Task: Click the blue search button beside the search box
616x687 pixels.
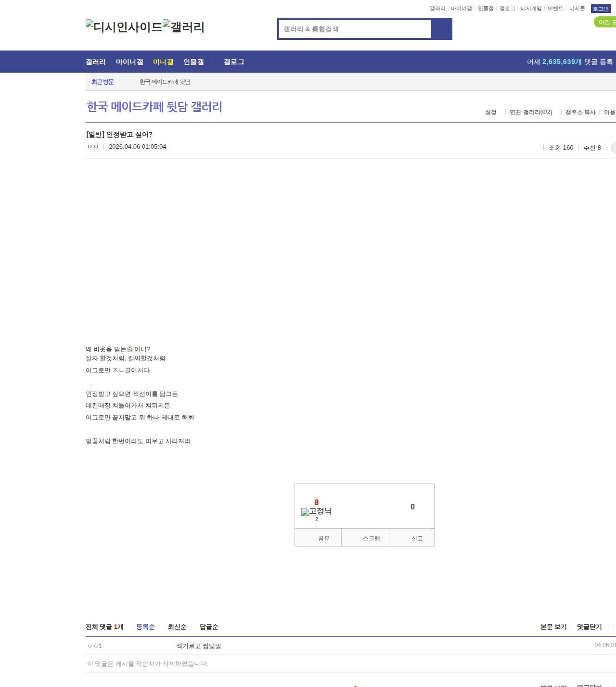Action: pyautogui.click(x=441, y=29)
